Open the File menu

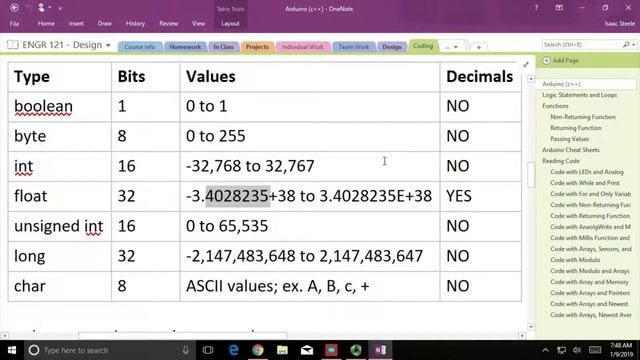coord(15,24)
